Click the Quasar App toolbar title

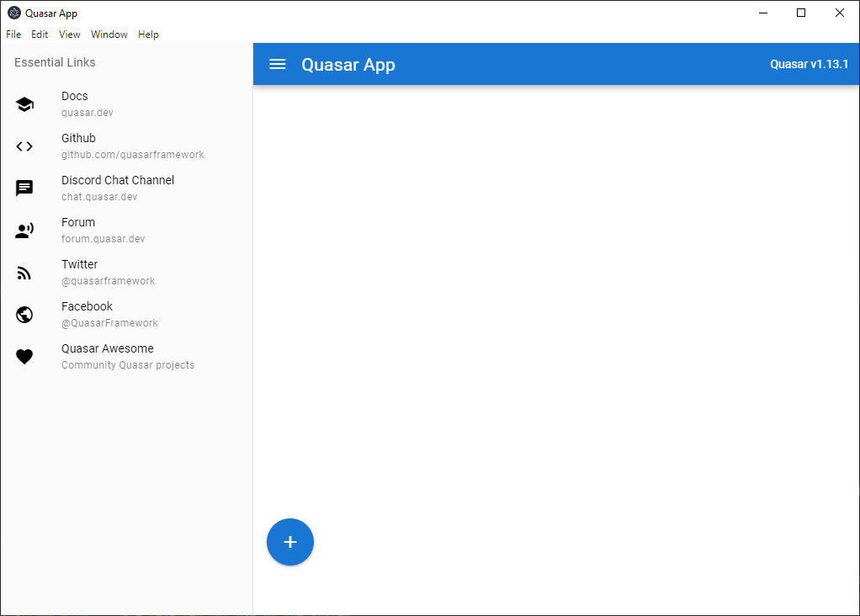[x=348, y=65]
